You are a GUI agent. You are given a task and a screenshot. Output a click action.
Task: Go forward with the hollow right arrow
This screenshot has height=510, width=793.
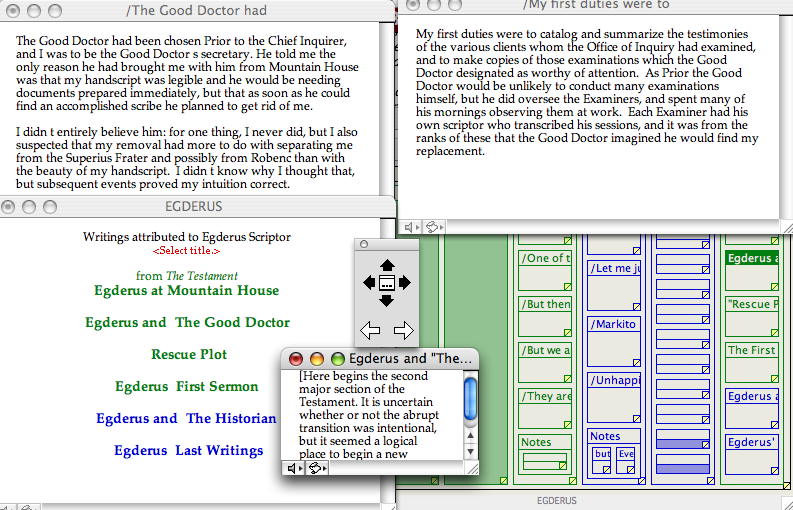pyautogui.click(x=404, y=331)
